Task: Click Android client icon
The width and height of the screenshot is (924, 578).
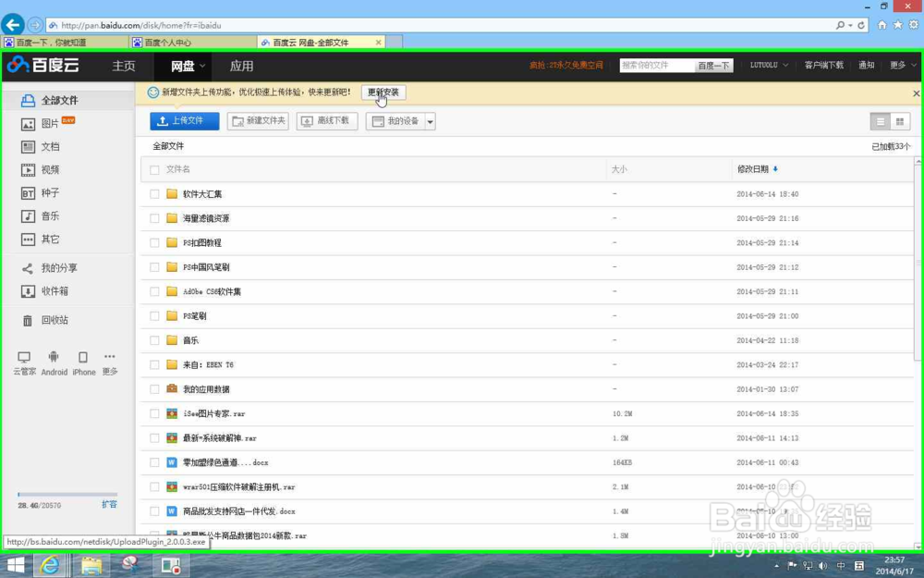Action: point(54,357)
